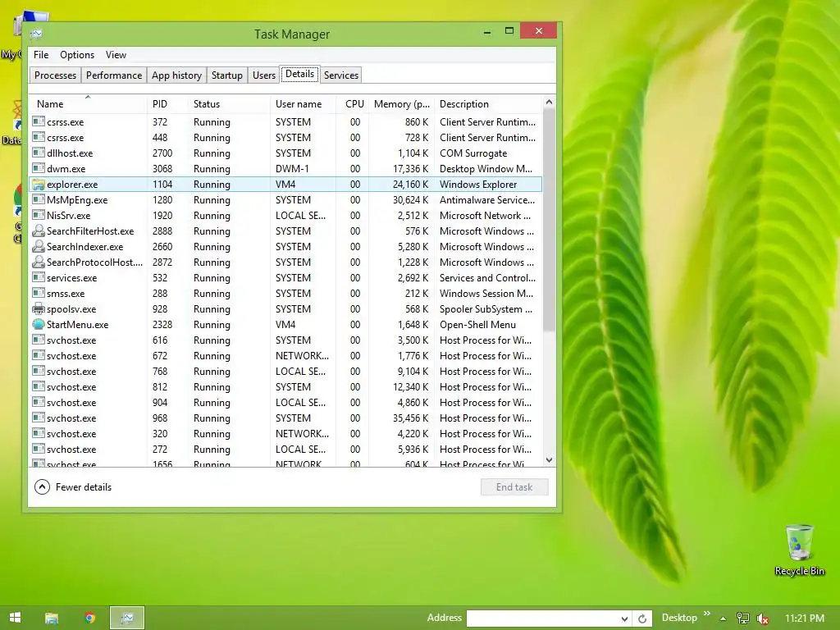Click the DWM-1 user name cell
The height and width of the screenshot is (630, 840).
(292, 169)
